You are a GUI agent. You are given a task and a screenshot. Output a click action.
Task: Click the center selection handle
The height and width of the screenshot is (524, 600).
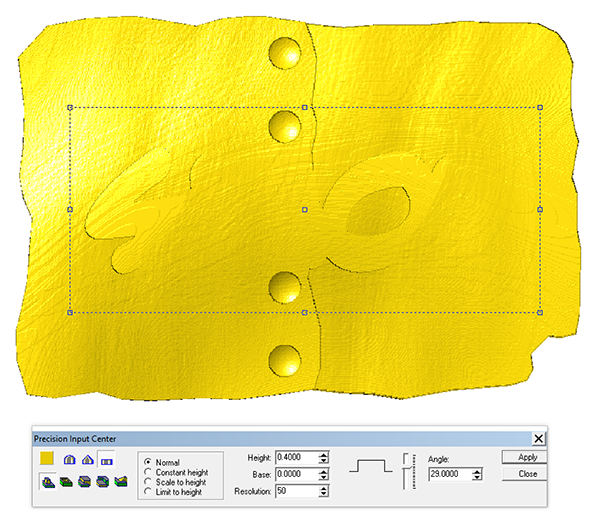305,210
